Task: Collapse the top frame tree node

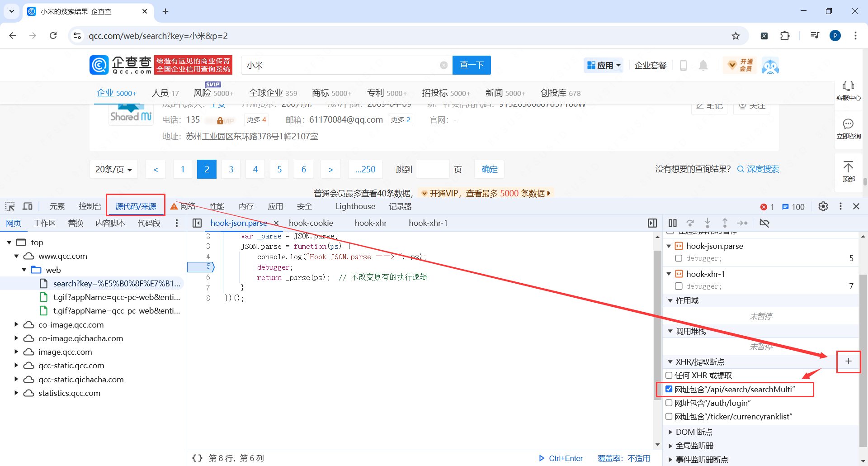Action: pos(9,243)
